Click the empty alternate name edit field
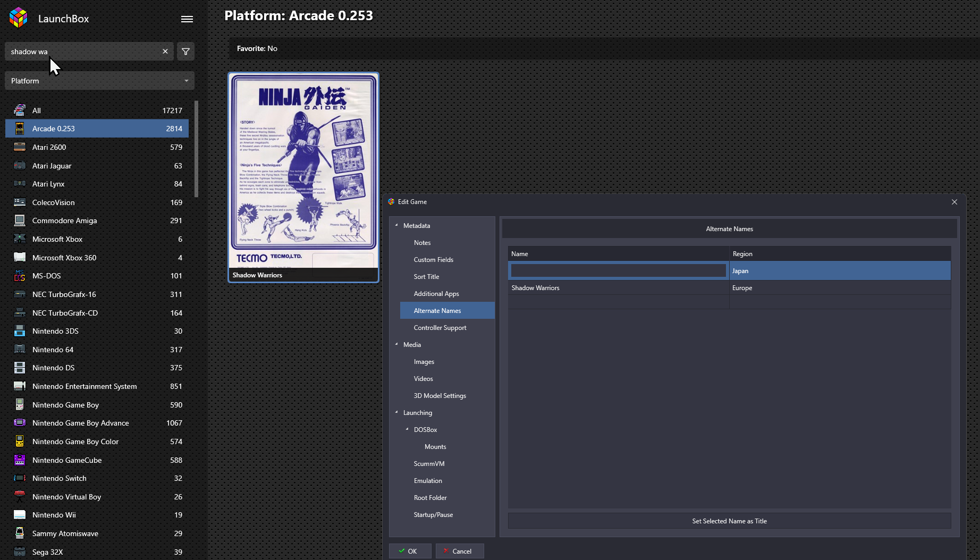The height and width of the screenshot is (560, 980). click(x=618, y=271)
